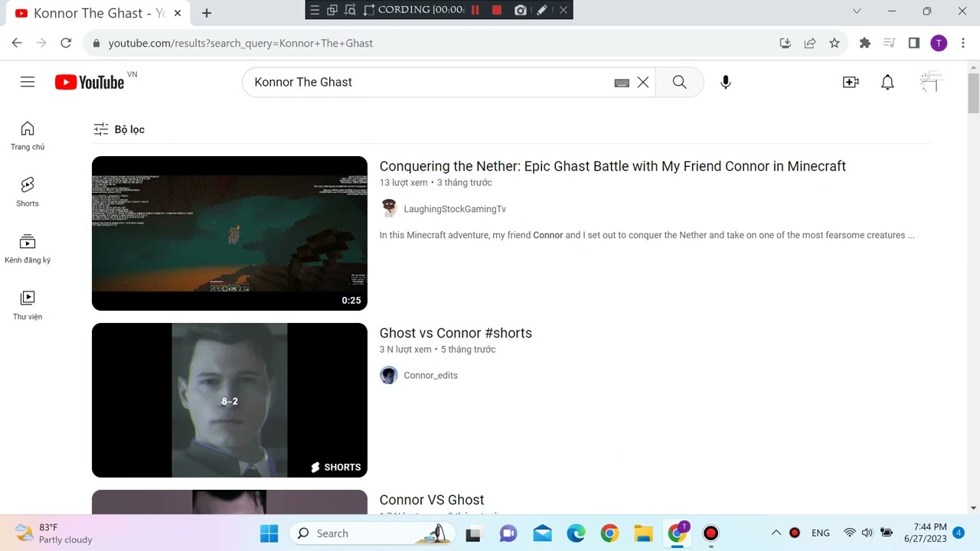The image size is (980, 551).
Task: Reload the page
Action: point(66,43)
